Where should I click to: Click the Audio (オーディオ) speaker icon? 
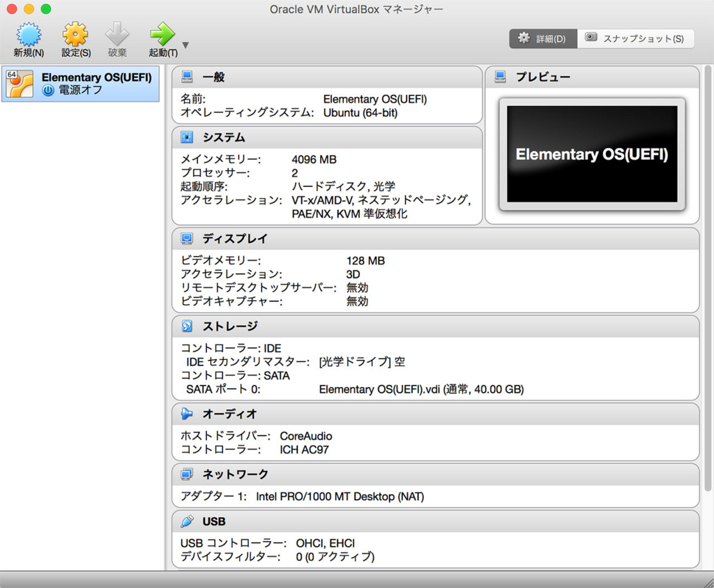[x=187, y=414]
